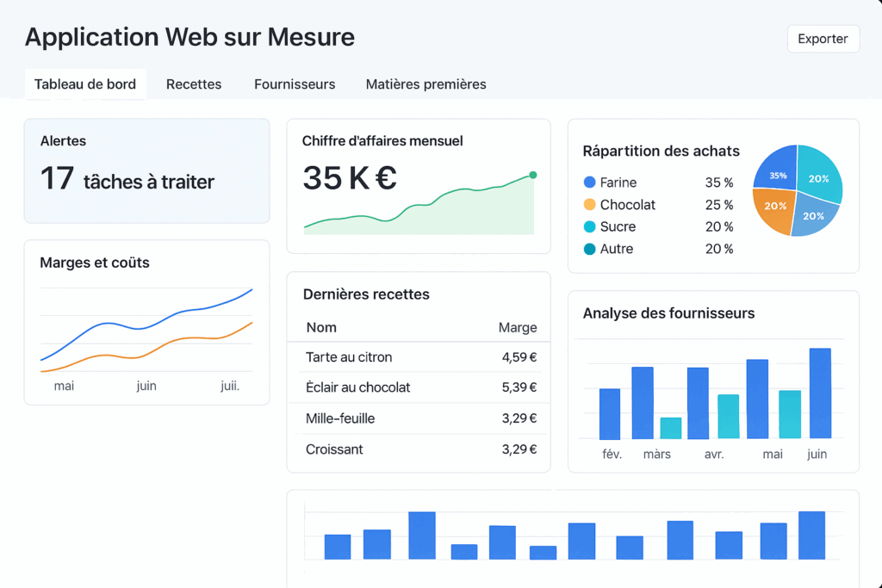
Task: Select the Tarte au citron row
Action: [420, 357]
